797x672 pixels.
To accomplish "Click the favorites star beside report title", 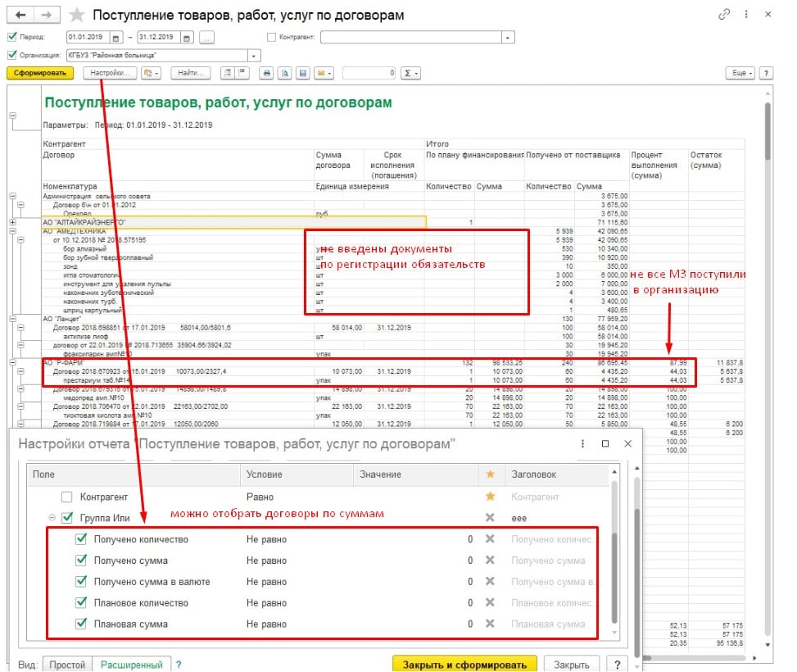I will pos(76,16).
